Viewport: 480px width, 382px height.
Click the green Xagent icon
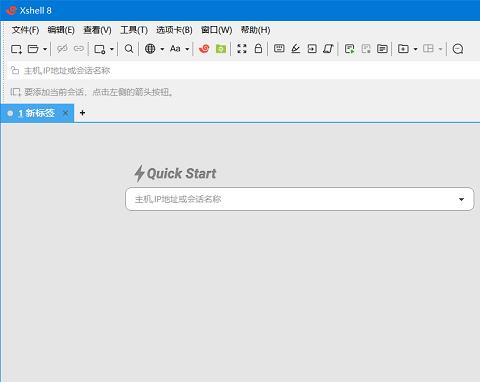221,49
